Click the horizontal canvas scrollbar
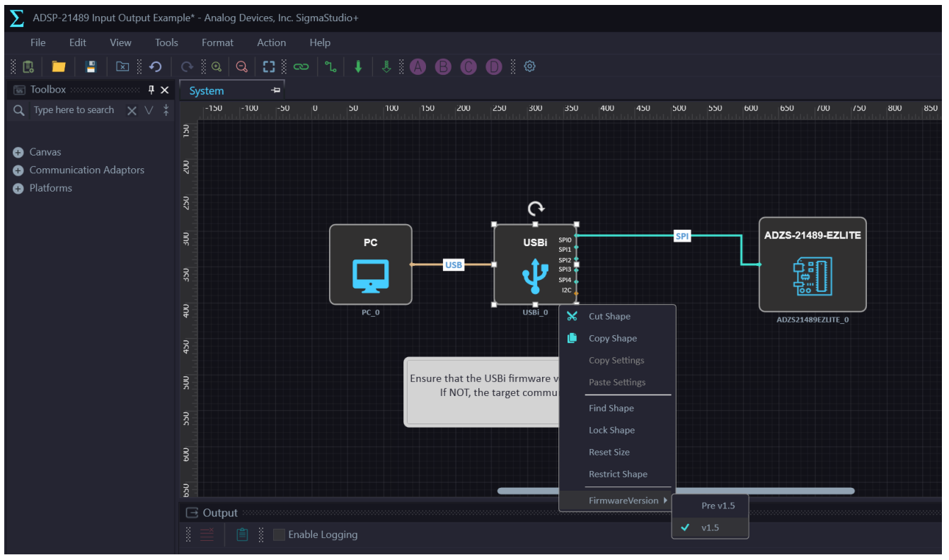The width and height of the screenshot is (949, 560). coord(676,490)
